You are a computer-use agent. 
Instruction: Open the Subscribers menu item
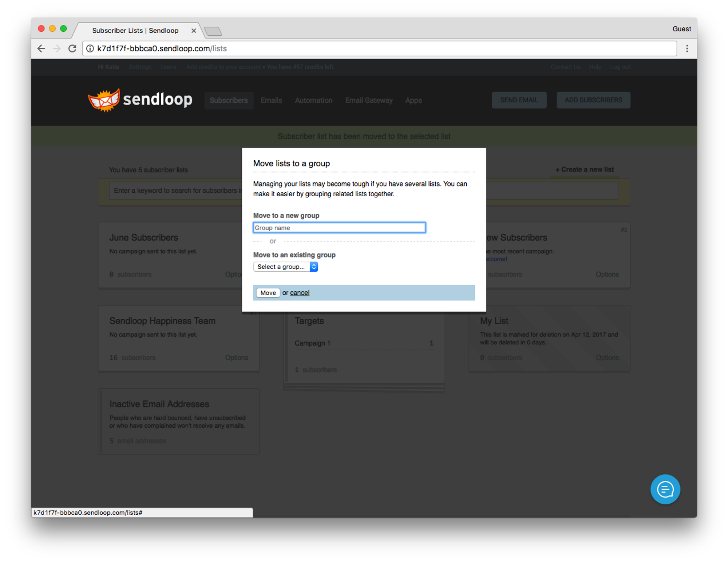[229, 100]
